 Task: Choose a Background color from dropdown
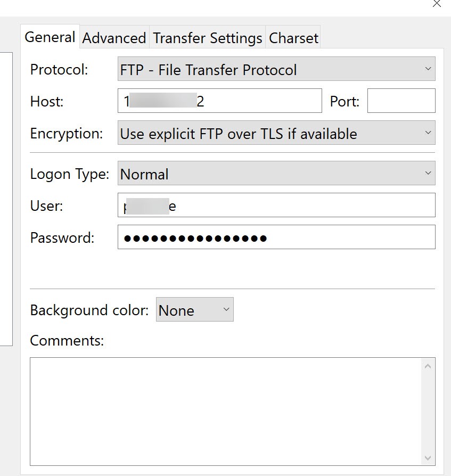click(x=194, y=310)
